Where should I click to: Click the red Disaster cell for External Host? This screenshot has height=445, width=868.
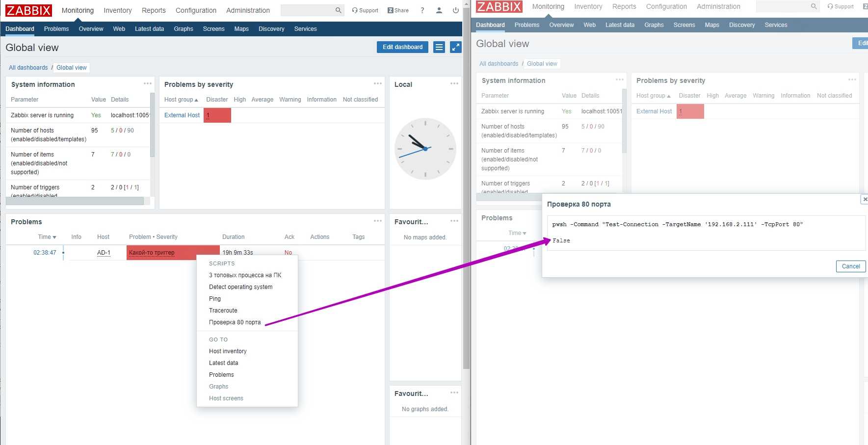coord(217,115)
